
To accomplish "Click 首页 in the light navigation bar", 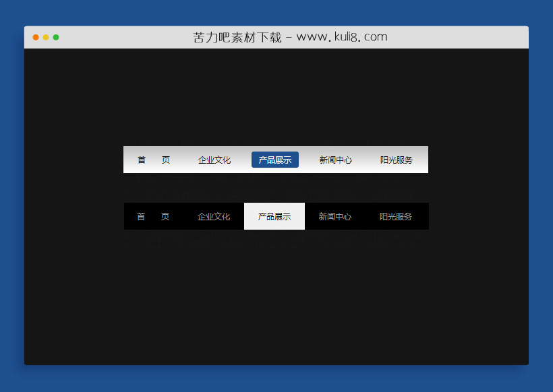I will (154, 160).
